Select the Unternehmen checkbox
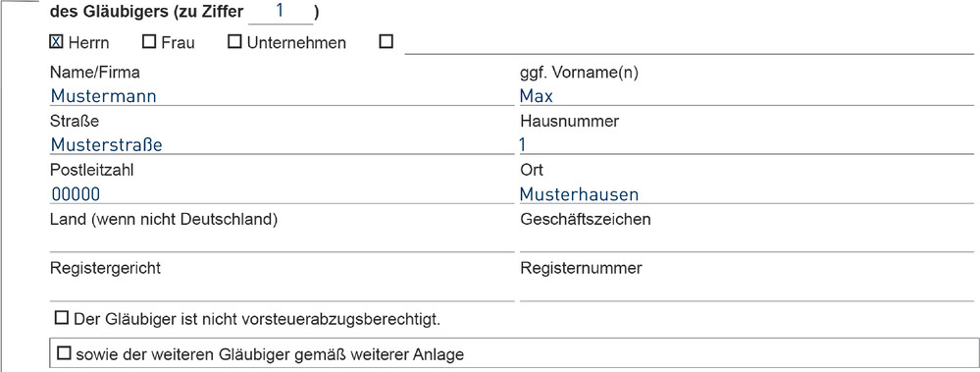Screen dimensions: 980x372 click(x=234, y=42)
